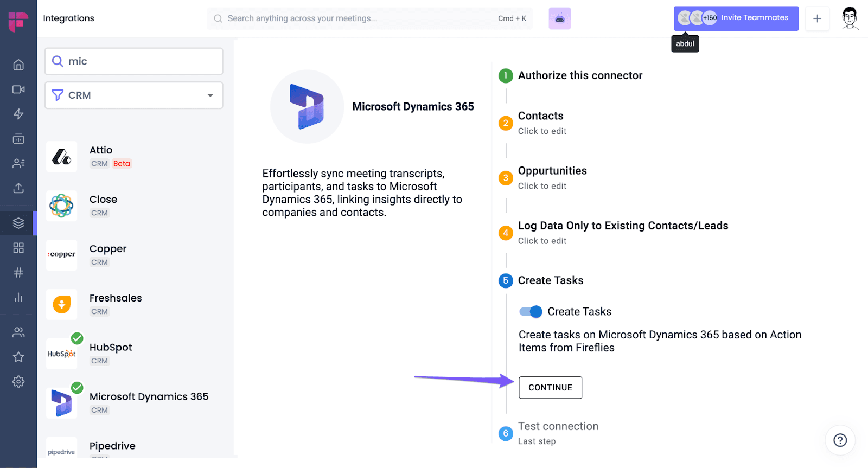868x468 pixels.
Task: Open the lightning bolt sidebar icon
Action: coord(18,114)
